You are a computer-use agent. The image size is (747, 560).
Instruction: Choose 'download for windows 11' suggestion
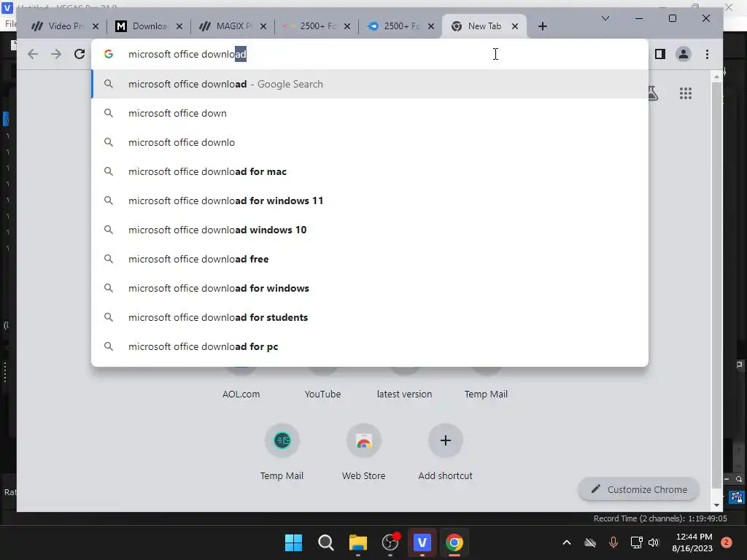tap(370, 201)
